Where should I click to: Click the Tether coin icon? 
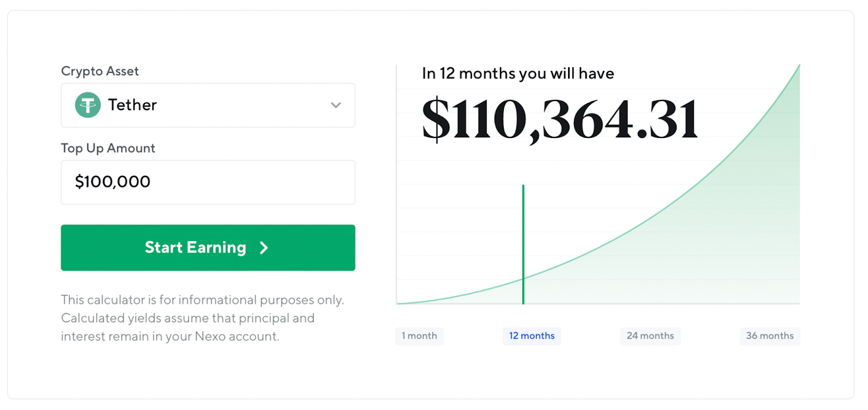[x=87, y=105]
